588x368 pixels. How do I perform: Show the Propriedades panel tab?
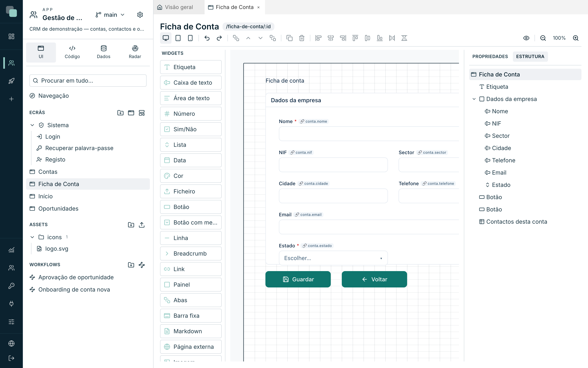pyautogui.click(x=490, y=56)
